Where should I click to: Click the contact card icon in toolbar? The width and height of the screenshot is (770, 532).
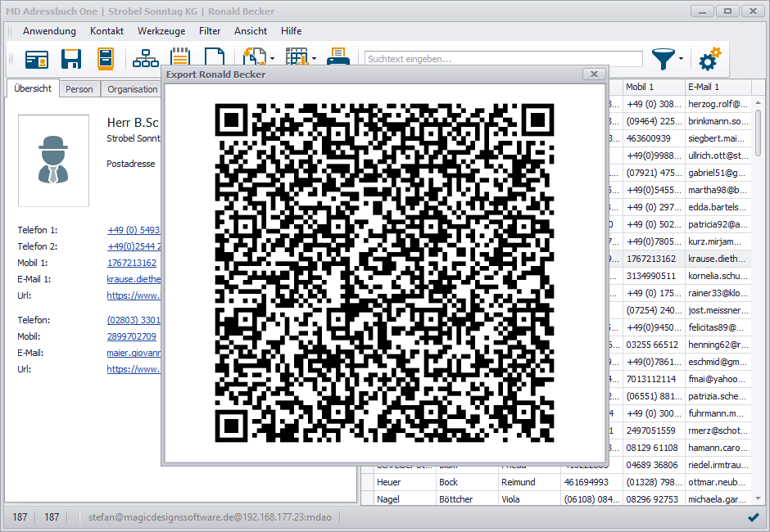click(x=37, y=59)
